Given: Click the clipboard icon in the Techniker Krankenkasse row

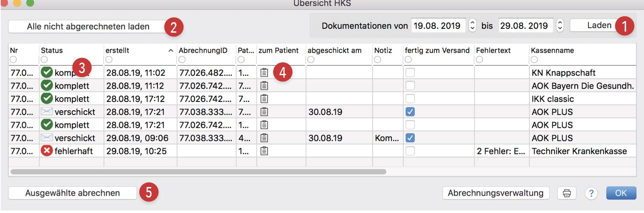Looking at the screenshot, I should (265, 151).
